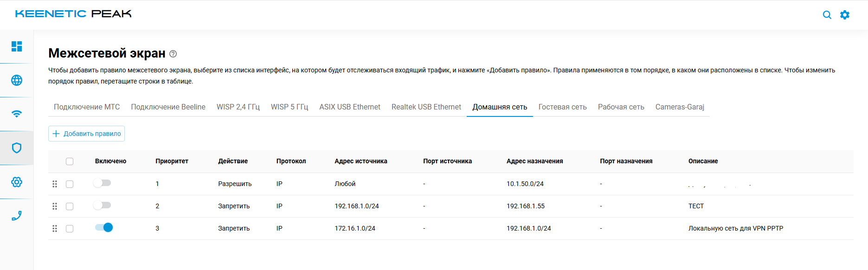868x270 pixels.
Task: Click drag handle of rule priority 2
Action: (x=55, y=206)
